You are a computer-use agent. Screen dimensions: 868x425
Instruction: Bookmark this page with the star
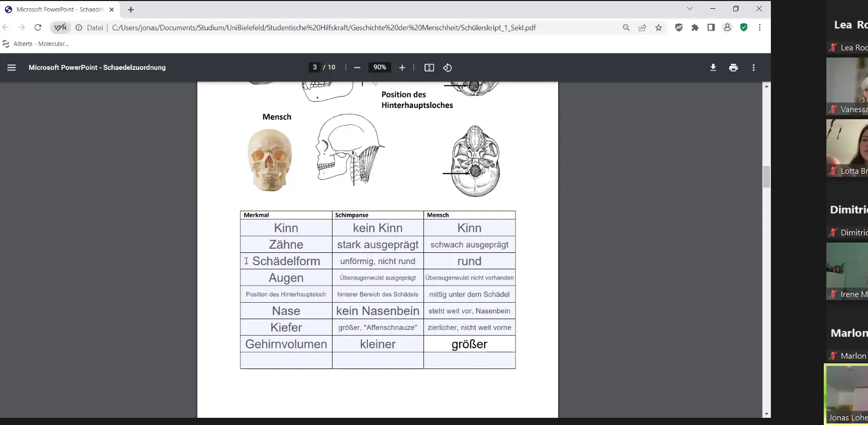659,28
